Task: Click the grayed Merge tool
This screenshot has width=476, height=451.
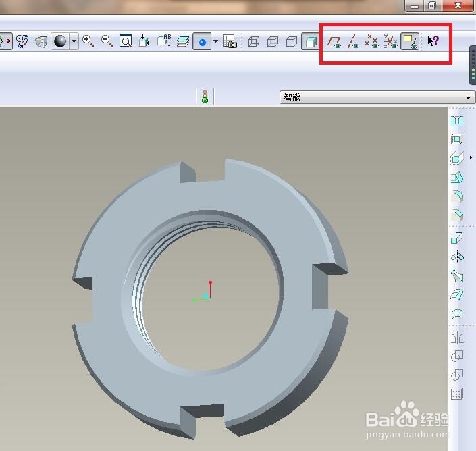Action: coord(457,356)
